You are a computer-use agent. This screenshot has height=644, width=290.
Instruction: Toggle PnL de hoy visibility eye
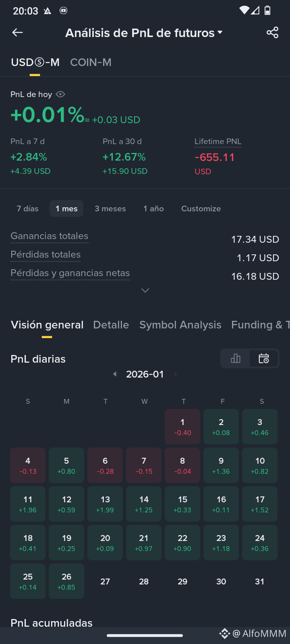pyautogui.click(x=60, y=94)
